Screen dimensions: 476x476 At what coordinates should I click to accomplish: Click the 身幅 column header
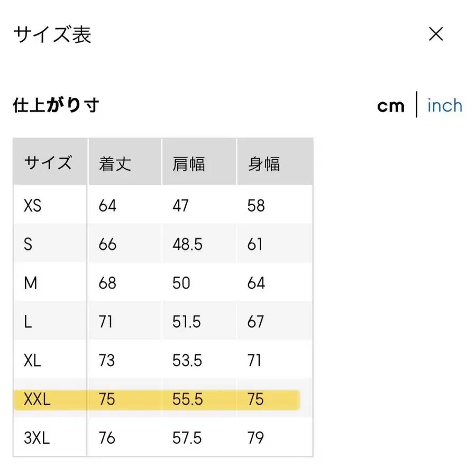[264, 163]
